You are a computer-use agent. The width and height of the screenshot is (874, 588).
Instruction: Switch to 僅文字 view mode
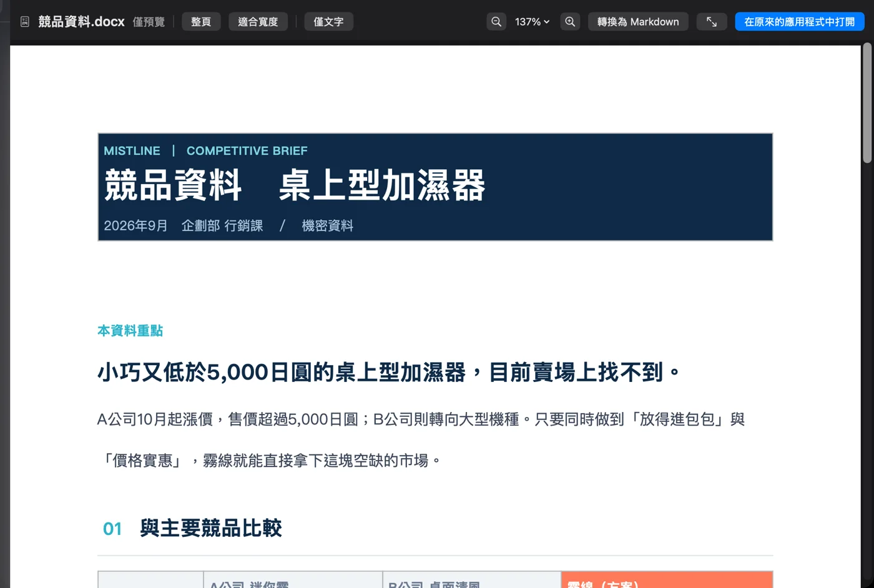328,22
